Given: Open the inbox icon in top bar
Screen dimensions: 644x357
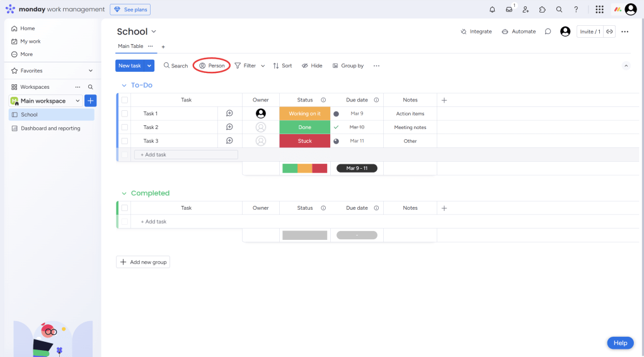Looking at the screenshot, I should (509, 9).
